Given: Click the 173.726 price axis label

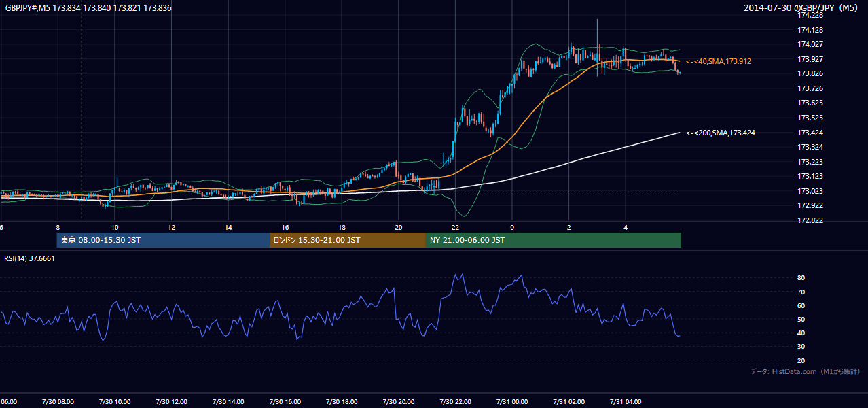Looking at the screenshot, I should pyautogui.click(x=810, y=88).
